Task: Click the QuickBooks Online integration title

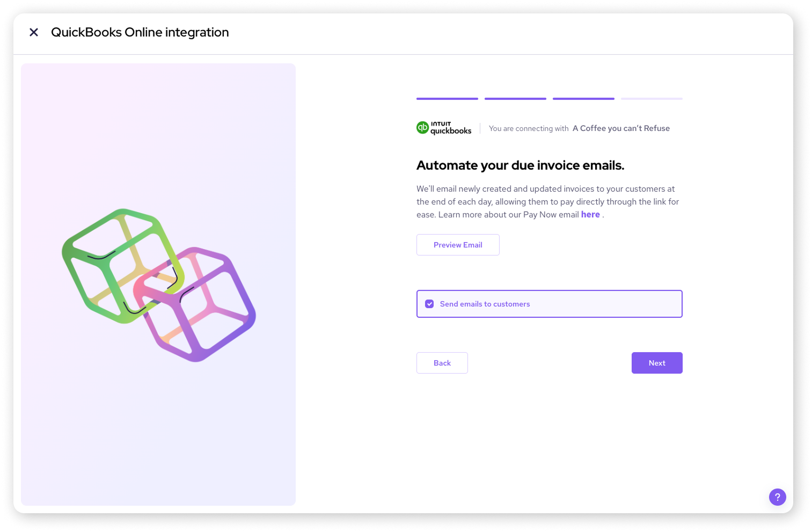Action: point(140,32)
